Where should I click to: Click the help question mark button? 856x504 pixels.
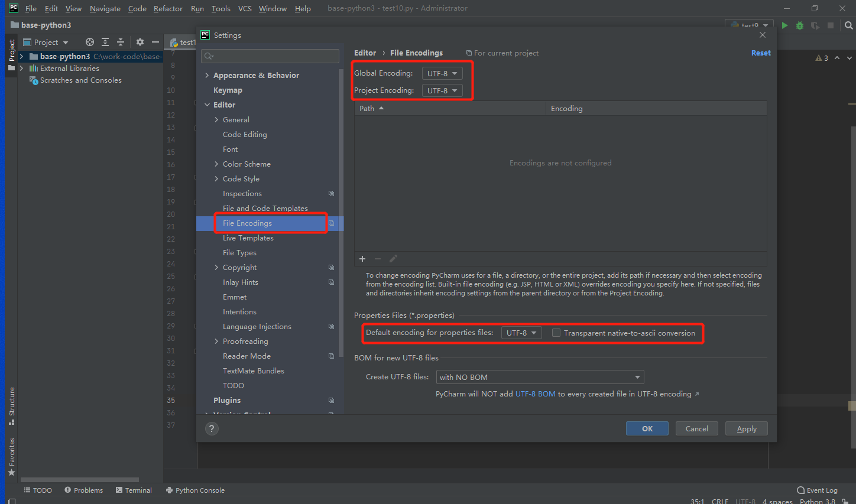(212, 429)
